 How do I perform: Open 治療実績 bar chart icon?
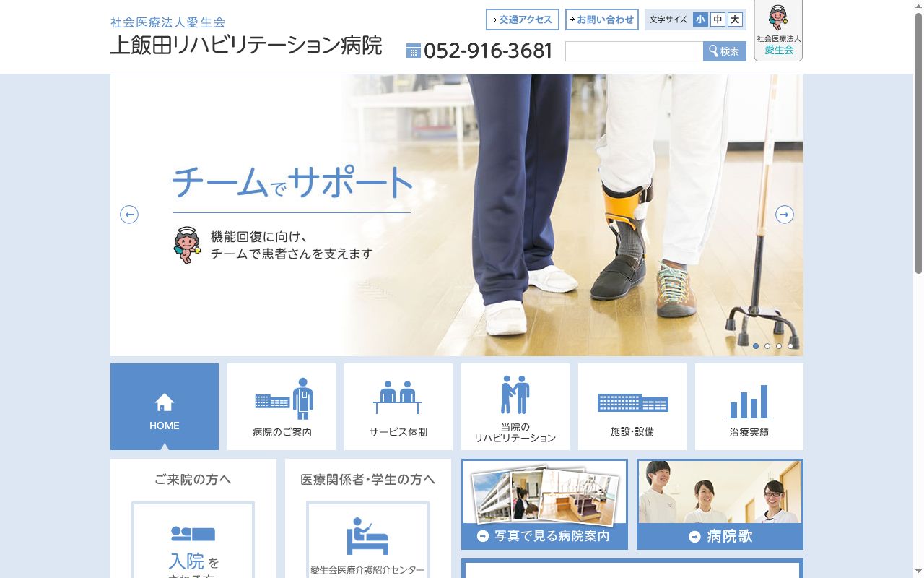click(749, 402)
